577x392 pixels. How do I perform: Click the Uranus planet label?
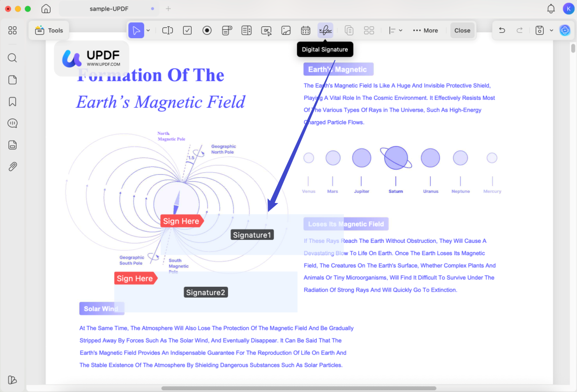coord(431,191)
